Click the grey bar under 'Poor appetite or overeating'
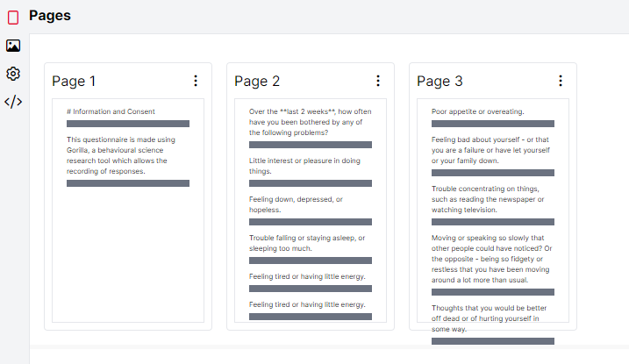 click(493, 124)
